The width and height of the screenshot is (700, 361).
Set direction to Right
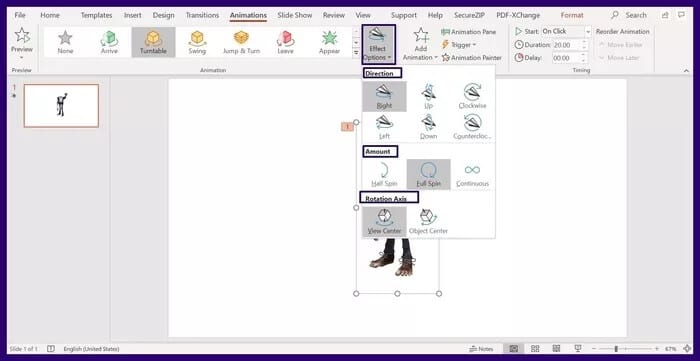coord(384,96)
